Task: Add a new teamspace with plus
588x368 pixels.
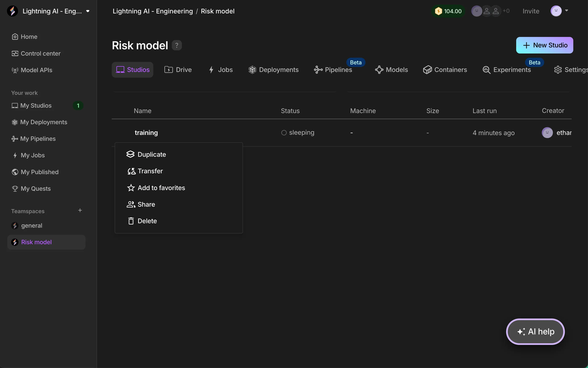Action: point(80,210)
